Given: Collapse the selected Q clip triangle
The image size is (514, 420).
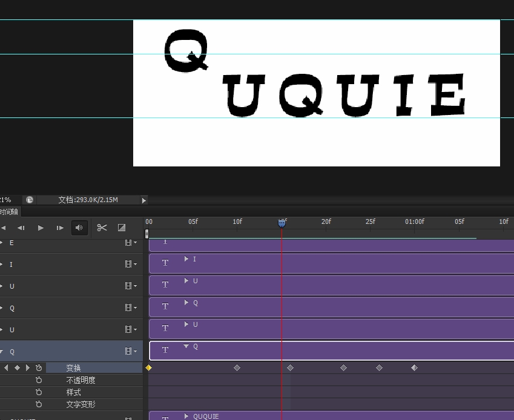Looking at the screenshot, I should (x=186, y=347).
